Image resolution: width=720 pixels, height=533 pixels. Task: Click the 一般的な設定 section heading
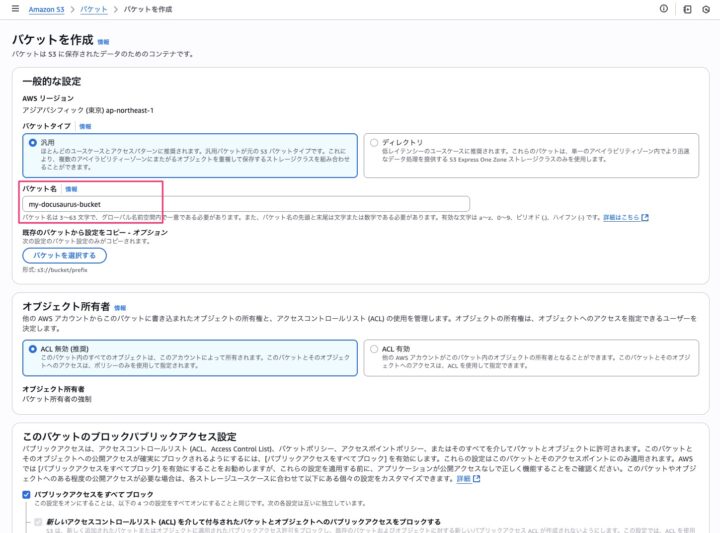tap(52, 82)
